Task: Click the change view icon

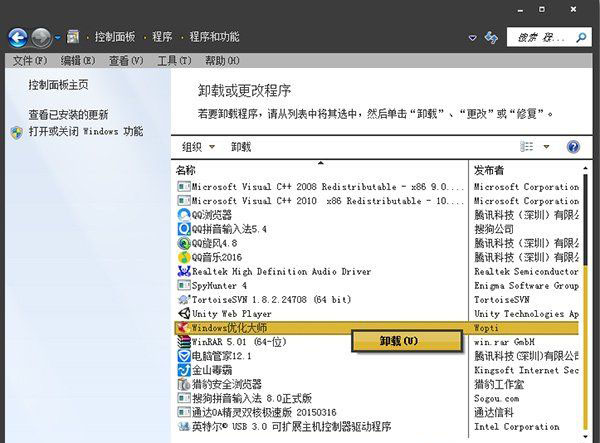Action: tap(527, 147)
